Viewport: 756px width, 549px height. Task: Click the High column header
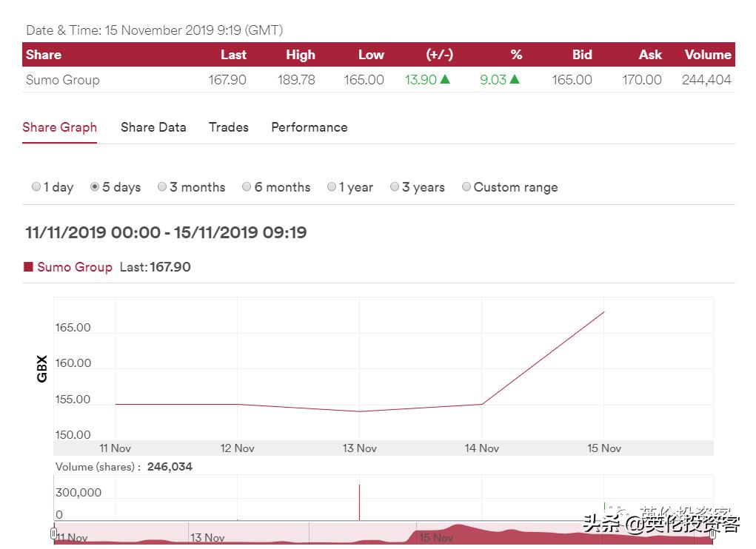click(301, 55)
